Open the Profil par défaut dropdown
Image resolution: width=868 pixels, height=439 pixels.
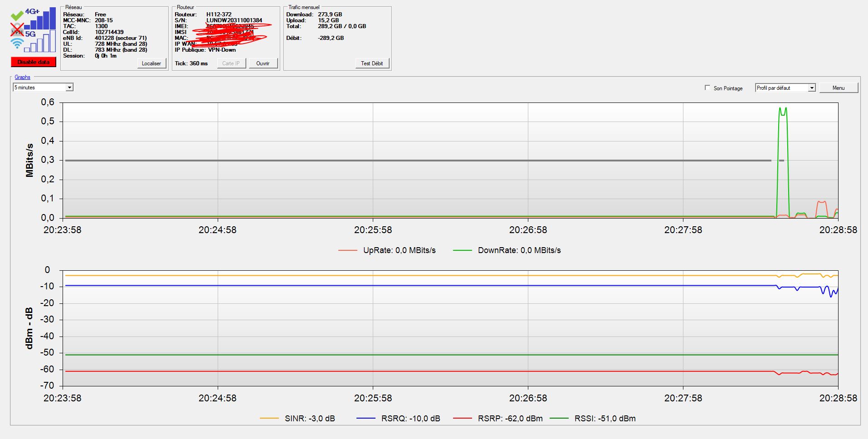coord(785,88)
